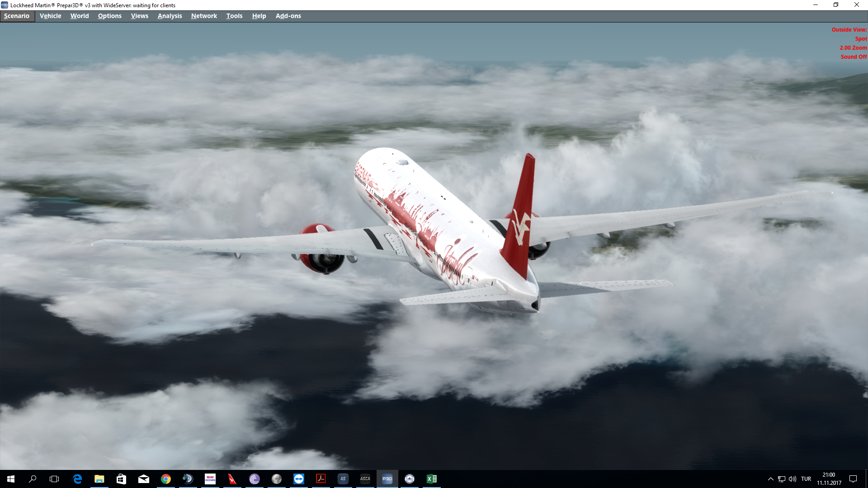Image resolution: width=868 pixels, height=488 pixels.
Task: Open Action Center notifications
Action: click(x=853, y=479)
